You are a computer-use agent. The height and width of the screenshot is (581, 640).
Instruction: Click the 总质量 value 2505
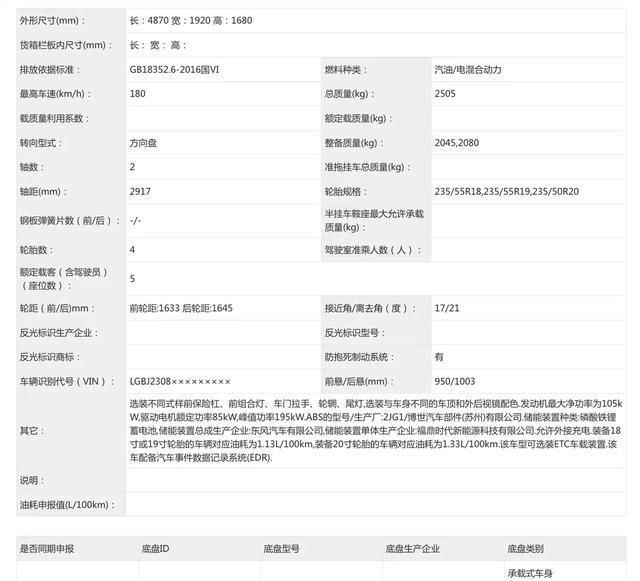coord(446,94)
